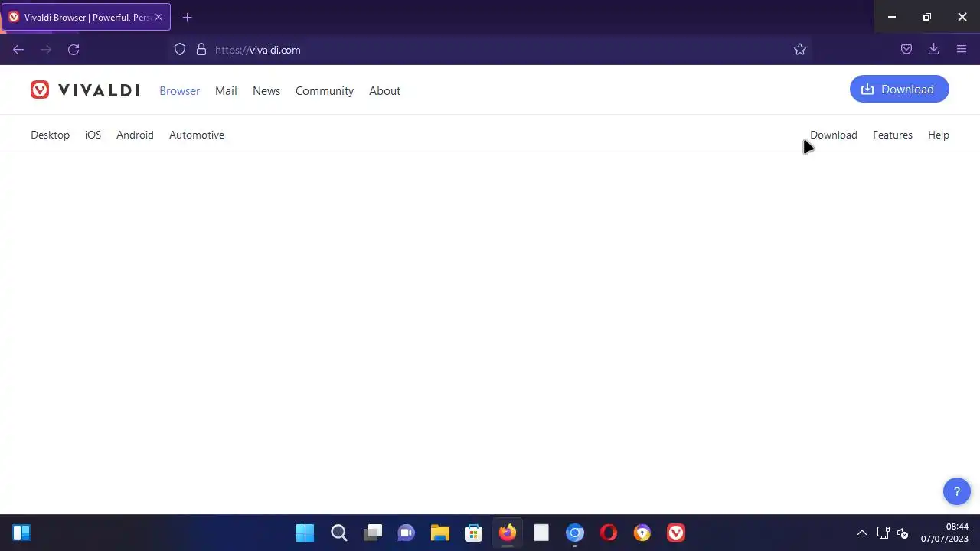Open the Windows Start menu
Screen dimensions: 980x551
pyautogui.click(x=305, y=533)
